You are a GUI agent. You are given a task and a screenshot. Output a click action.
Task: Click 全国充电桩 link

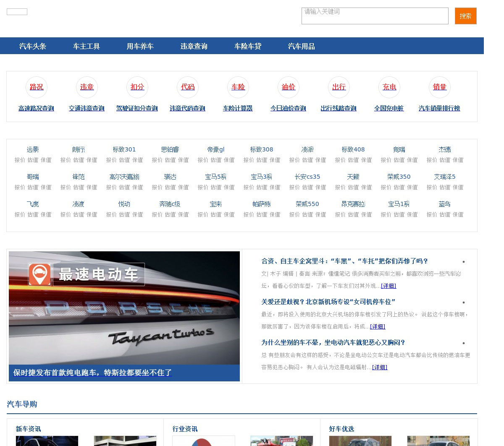coord(389,108)
